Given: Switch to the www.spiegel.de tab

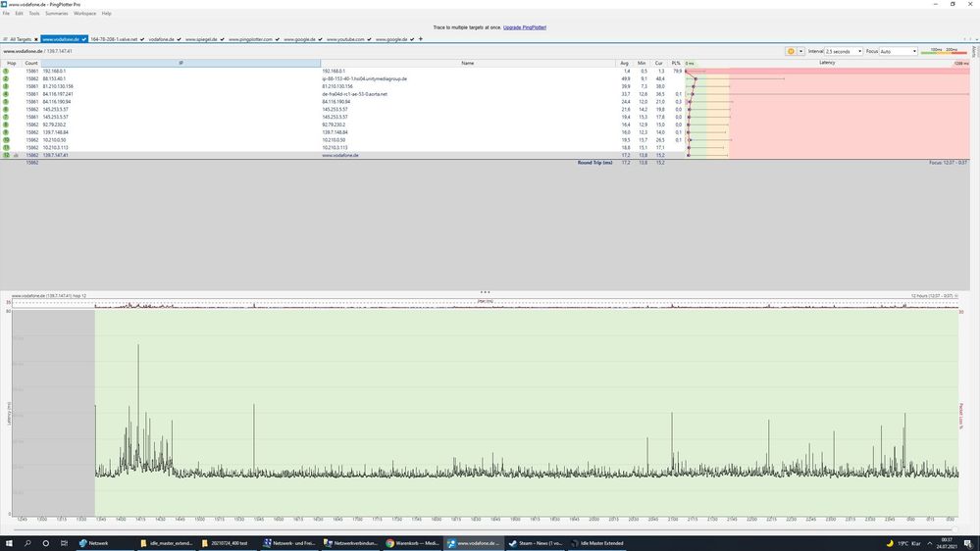Looking at the screenshot, I should (x=201, y=39).
